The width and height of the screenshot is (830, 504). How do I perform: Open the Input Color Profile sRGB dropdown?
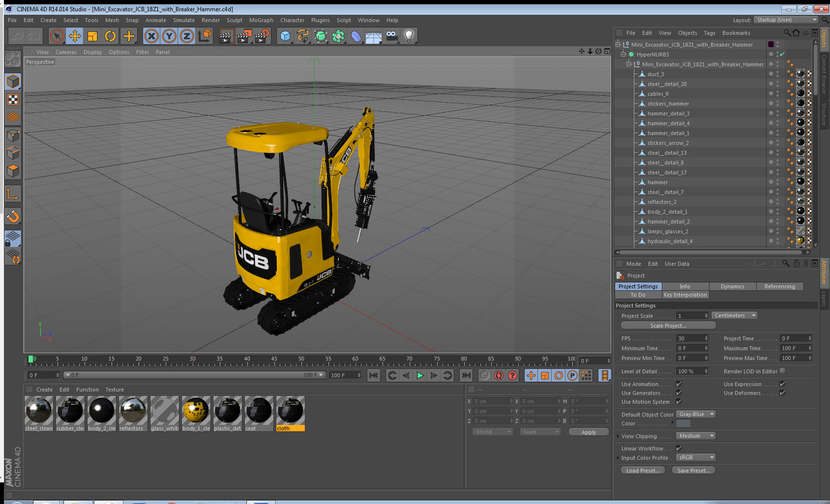tap(696, 457)
